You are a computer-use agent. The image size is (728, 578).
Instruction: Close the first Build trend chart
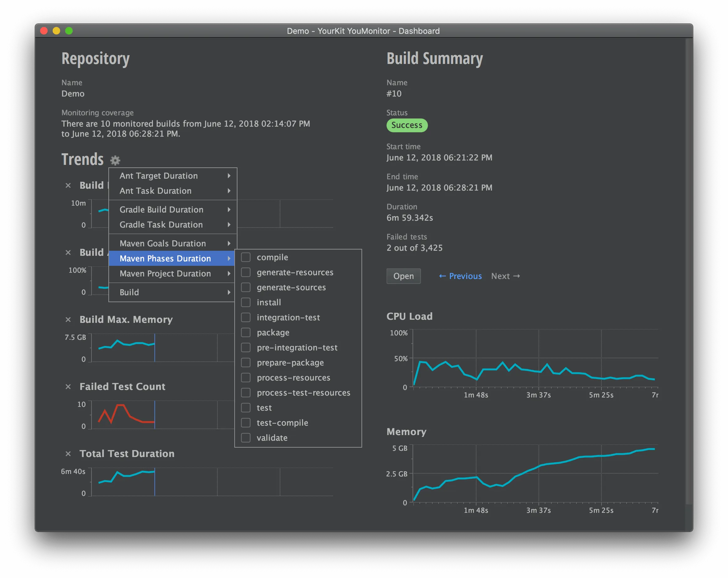pos(68,186)
